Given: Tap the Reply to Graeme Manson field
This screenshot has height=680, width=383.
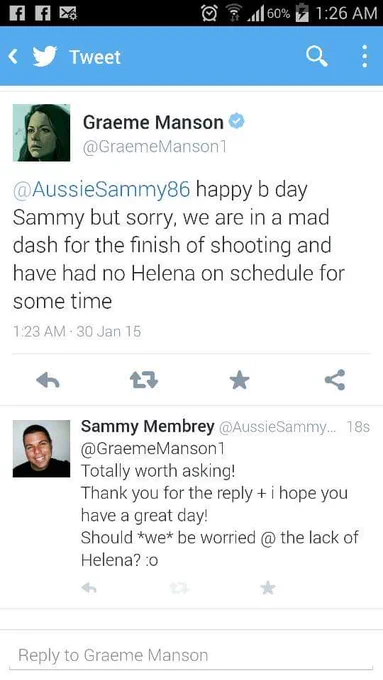Looking at the screenshot, I should pyautogui.click(x=191, y=655).
